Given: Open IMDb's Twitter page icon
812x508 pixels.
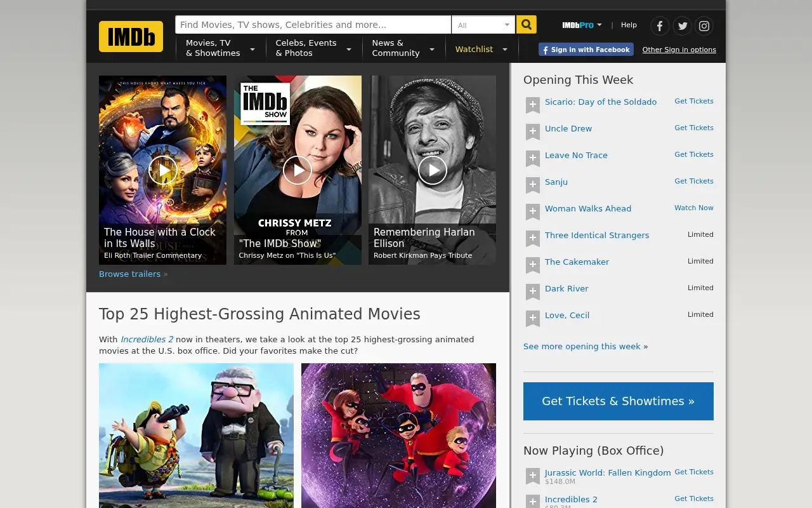Looking at the screenshot, I should coord(682,25).
